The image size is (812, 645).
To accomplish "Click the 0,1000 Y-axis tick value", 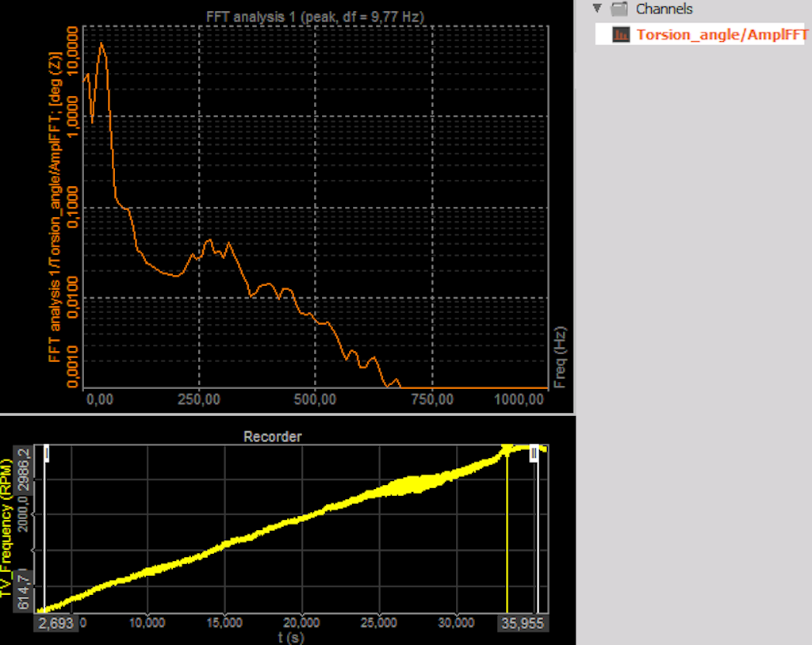I will pyautogui.click(x=73, y=207).
